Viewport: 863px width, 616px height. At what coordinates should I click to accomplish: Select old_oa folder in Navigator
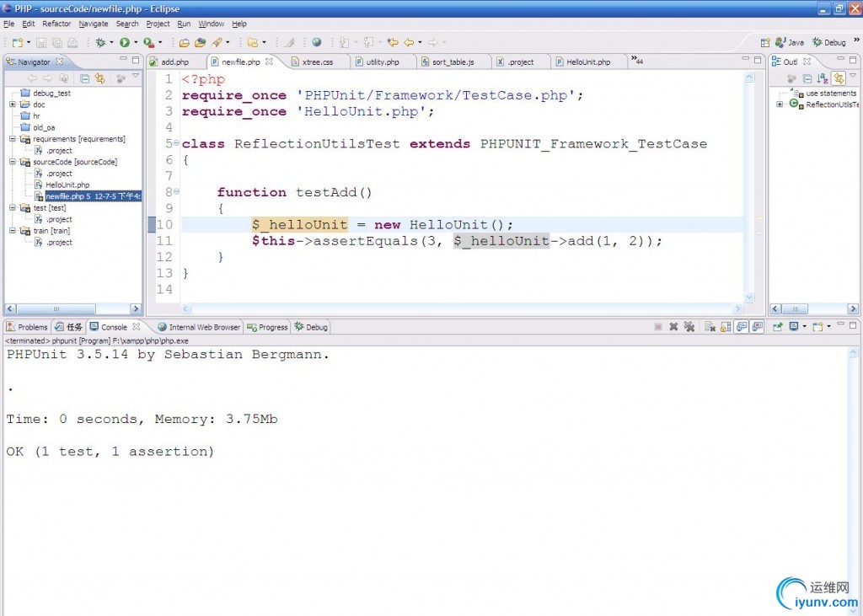[44, 128]
